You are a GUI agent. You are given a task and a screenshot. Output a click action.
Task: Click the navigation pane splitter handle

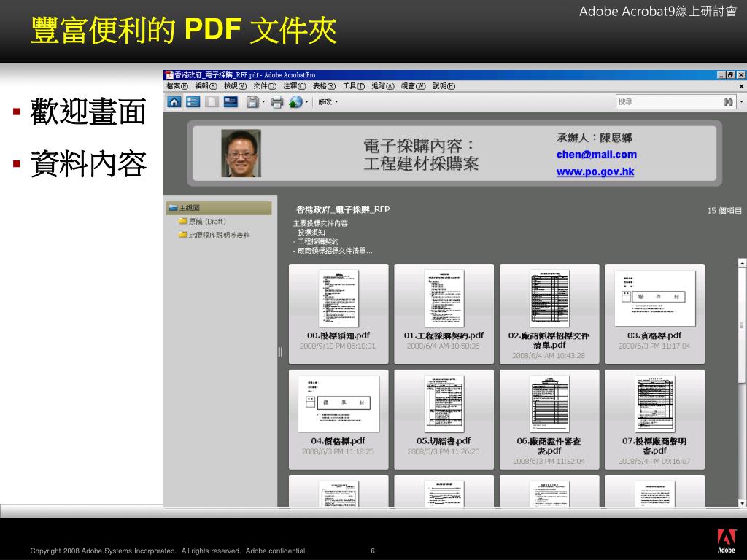279,352
